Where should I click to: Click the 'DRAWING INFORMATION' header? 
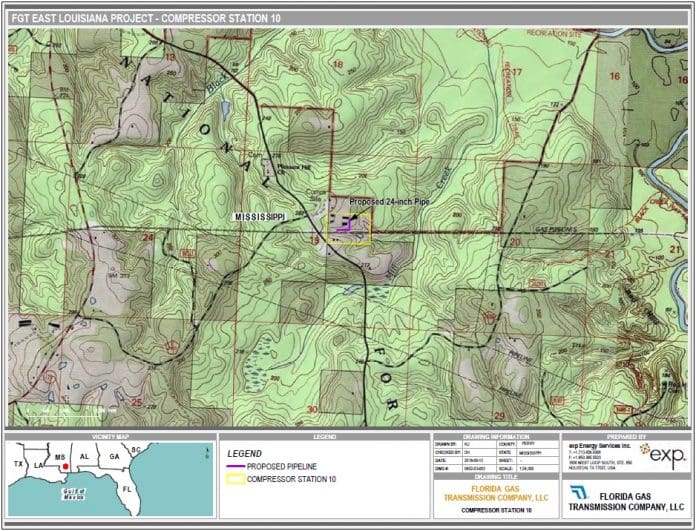tap(496, 437)
